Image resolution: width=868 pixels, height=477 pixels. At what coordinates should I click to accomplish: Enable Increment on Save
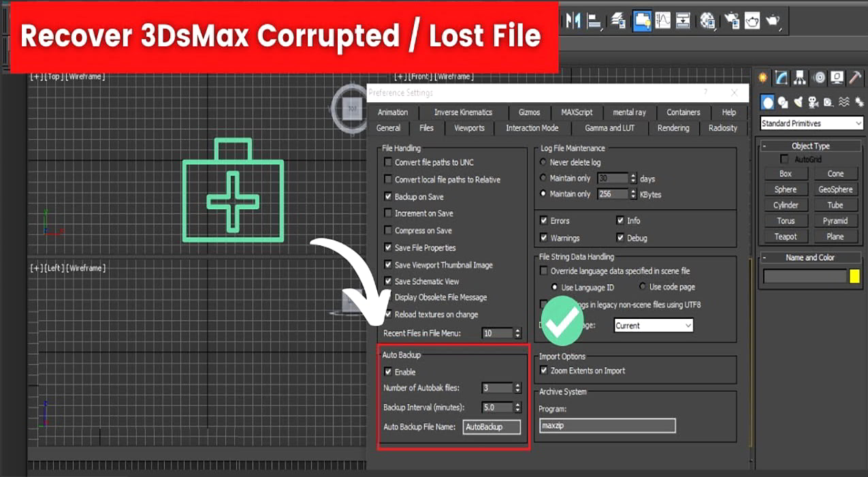tap(388, 213)
